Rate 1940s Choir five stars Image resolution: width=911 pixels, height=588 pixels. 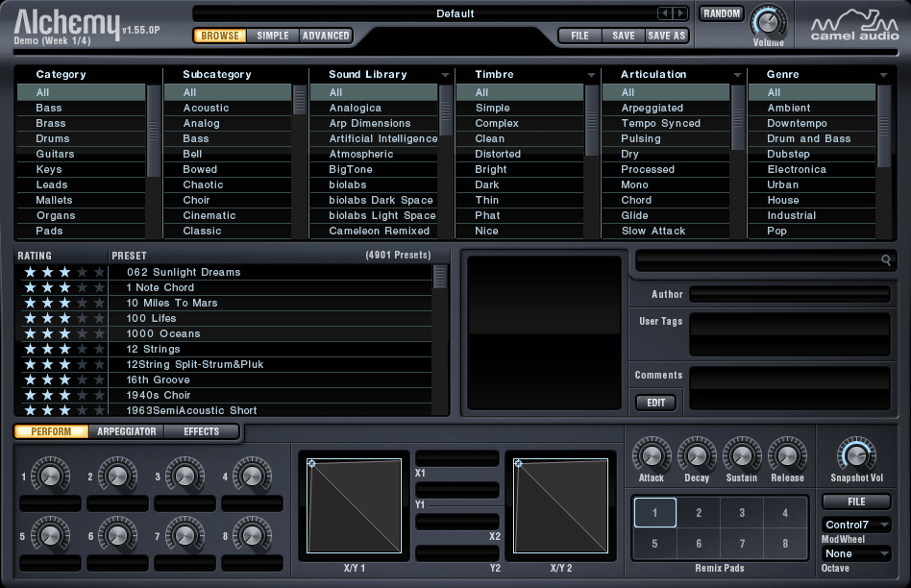pyautogui.click(x=99, y=395)
